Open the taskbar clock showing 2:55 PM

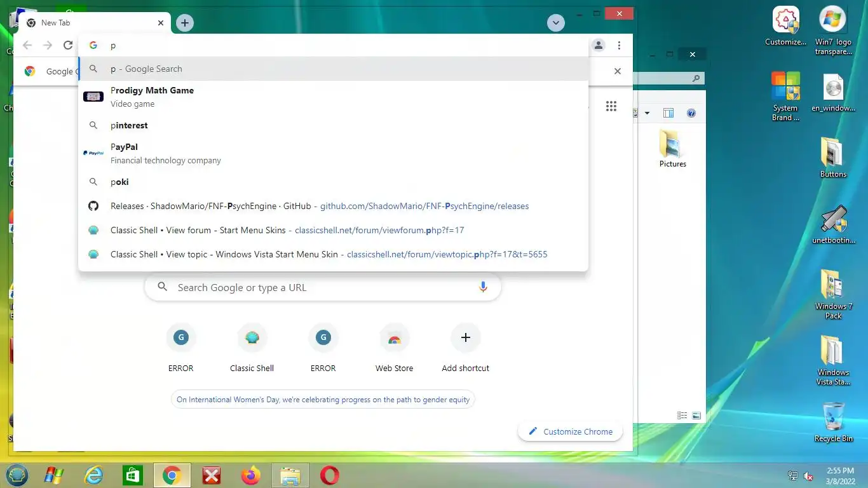pos(840,475)
